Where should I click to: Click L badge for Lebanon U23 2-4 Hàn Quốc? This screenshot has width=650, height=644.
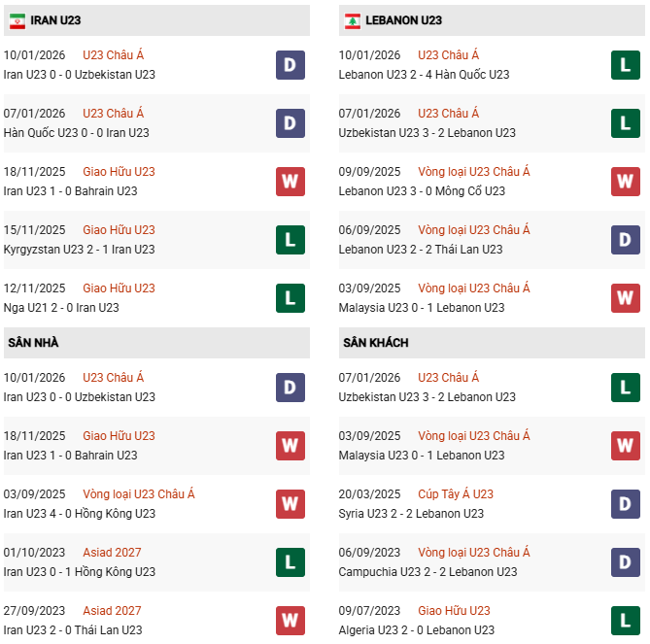625,65
